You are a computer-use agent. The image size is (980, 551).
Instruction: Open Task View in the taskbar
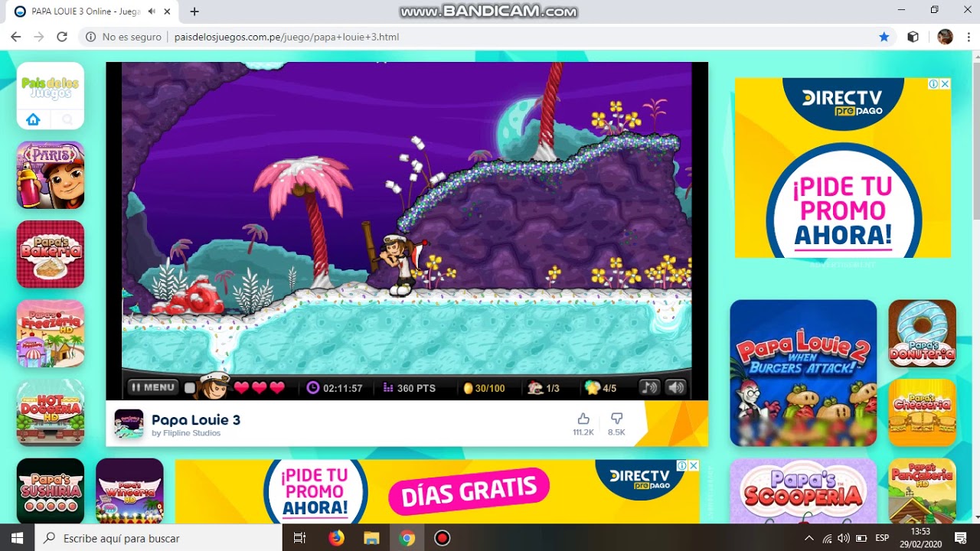pos(300,538)
